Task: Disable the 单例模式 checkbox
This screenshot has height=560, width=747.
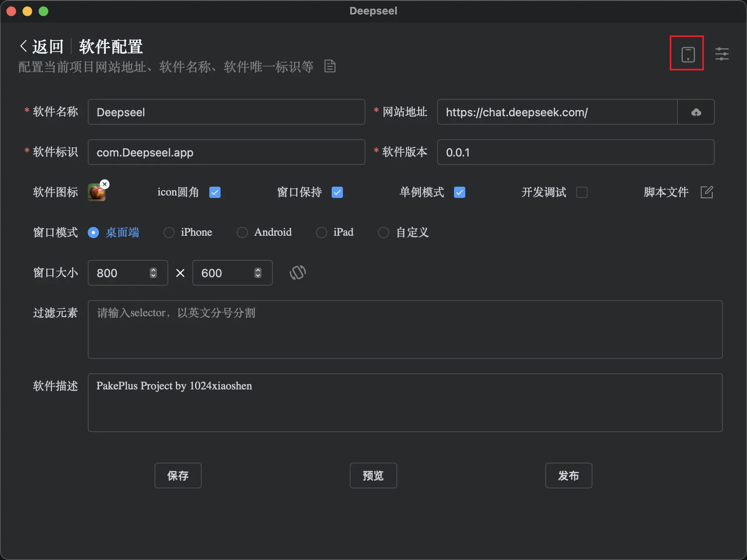Action: (x=460, y=192)
